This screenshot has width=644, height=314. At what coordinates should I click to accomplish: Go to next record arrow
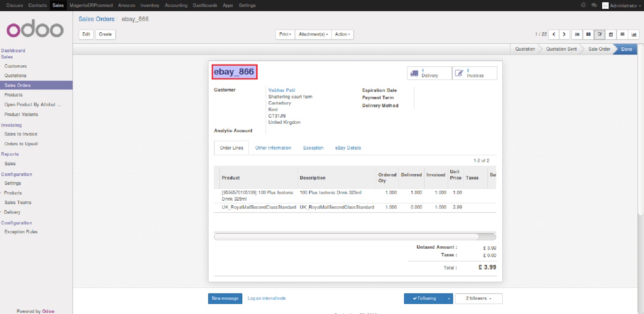(x=564, y=34)
